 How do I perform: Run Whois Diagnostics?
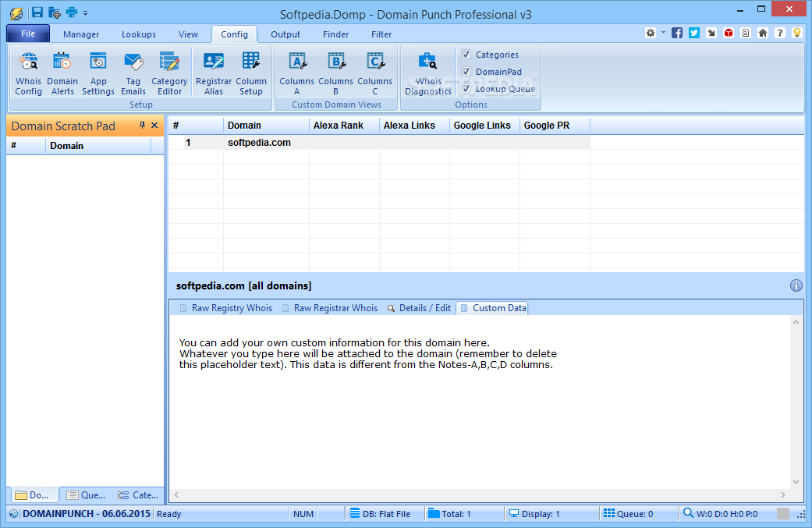pyautogui.click(x=428, y=73)
